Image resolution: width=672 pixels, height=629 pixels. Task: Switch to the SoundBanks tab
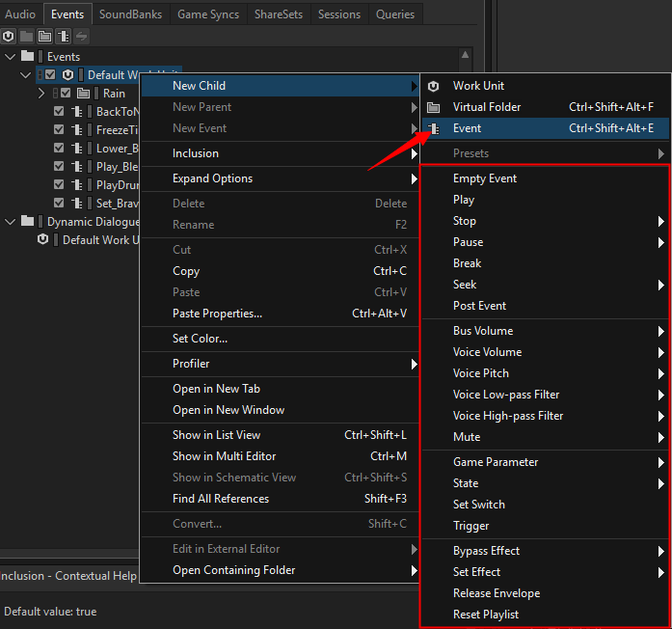click(131, 14)
